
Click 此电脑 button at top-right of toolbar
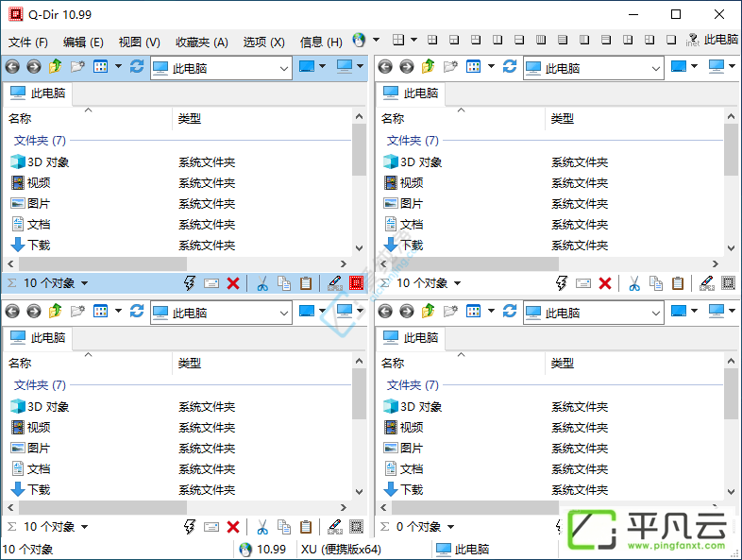[720, 40]
